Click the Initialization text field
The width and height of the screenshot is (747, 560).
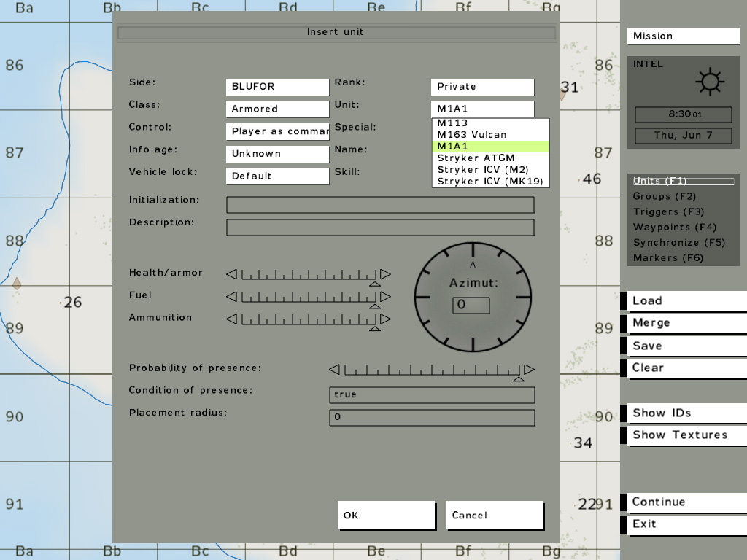pos(380,205)
